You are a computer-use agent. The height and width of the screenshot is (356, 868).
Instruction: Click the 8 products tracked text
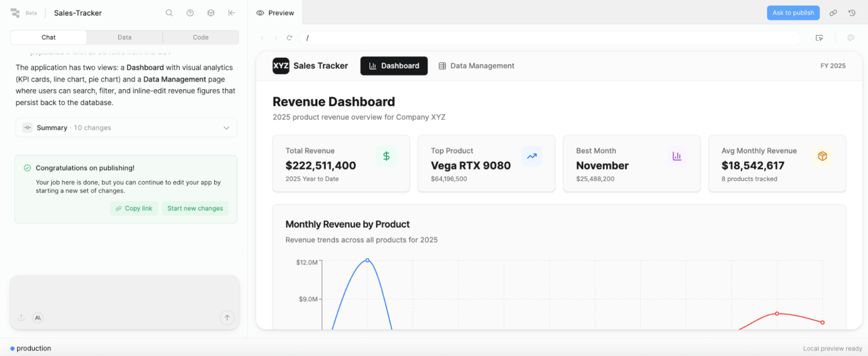(x=749, y=179)
